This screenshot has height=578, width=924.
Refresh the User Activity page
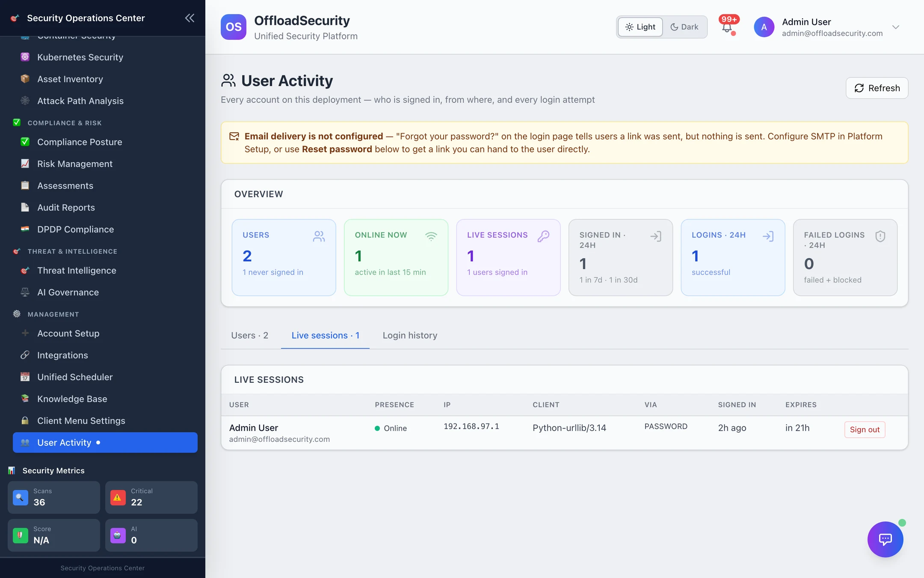(x=877, y=88)
